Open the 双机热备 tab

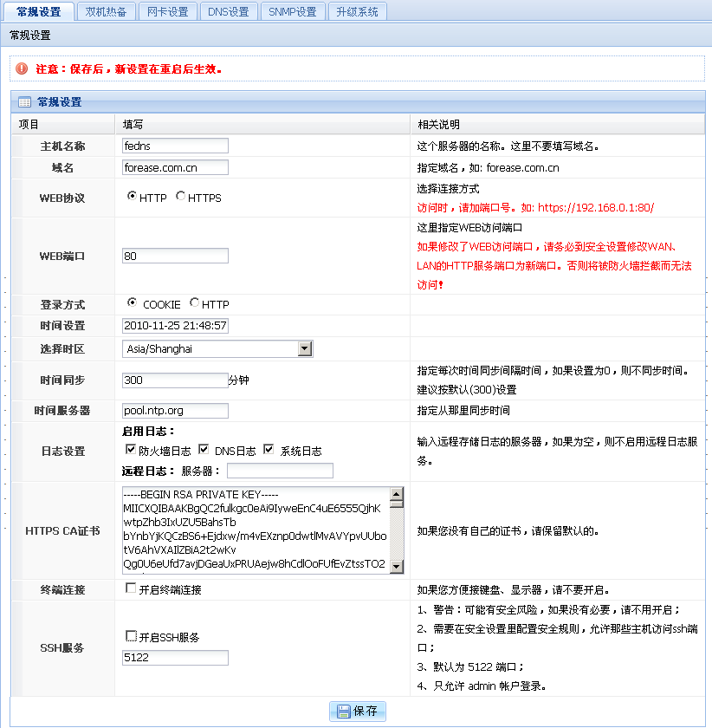106,11
